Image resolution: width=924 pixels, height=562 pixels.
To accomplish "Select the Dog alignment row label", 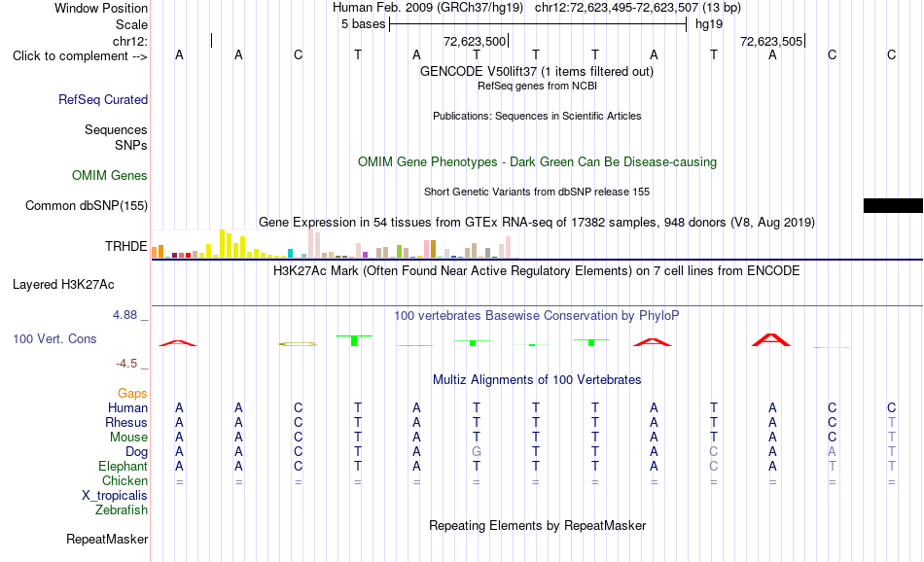I will [137, 452].
